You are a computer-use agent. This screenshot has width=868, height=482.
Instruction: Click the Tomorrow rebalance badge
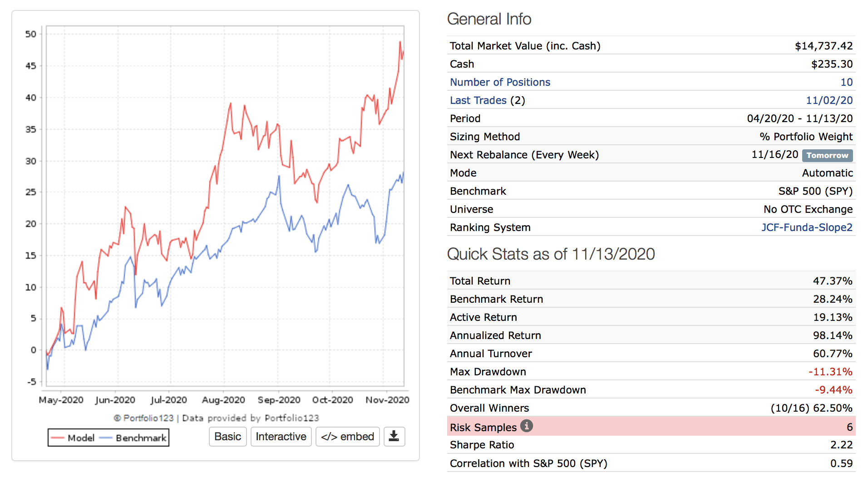tap(827, 155)
